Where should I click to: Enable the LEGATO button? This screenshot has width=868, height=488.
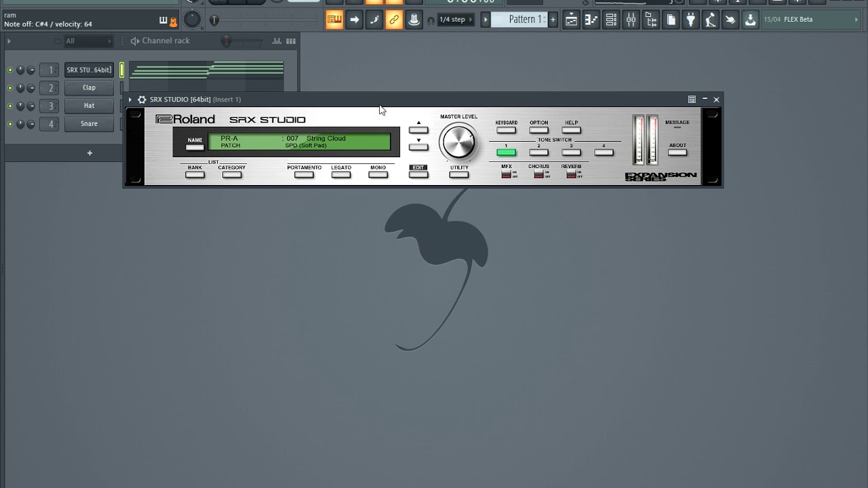tap(341, 174)
